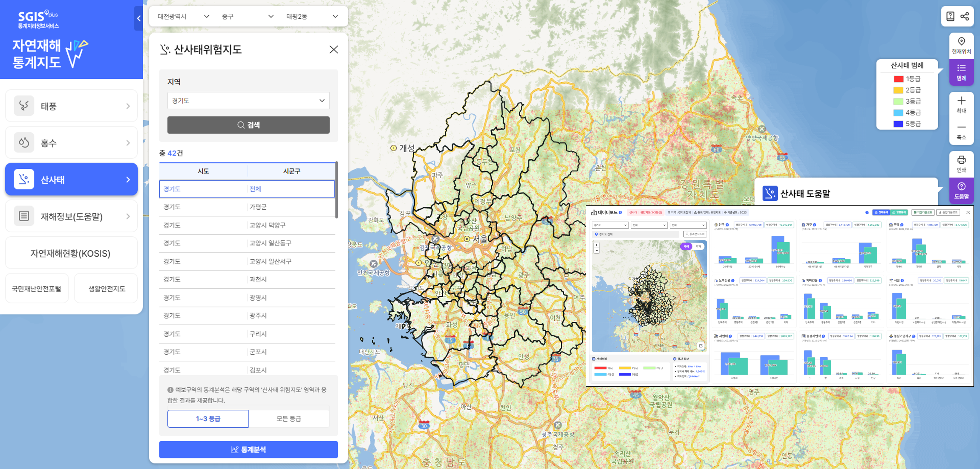
Task: Open the 홍수 flood menu
Action: tap(71, 143)
